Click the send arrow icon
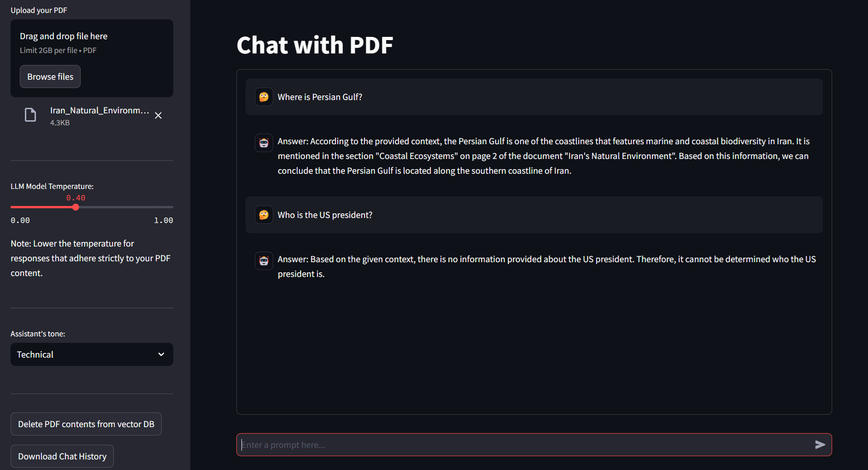The width and height of the screenshot is (868, 470). tap(820, 445)
